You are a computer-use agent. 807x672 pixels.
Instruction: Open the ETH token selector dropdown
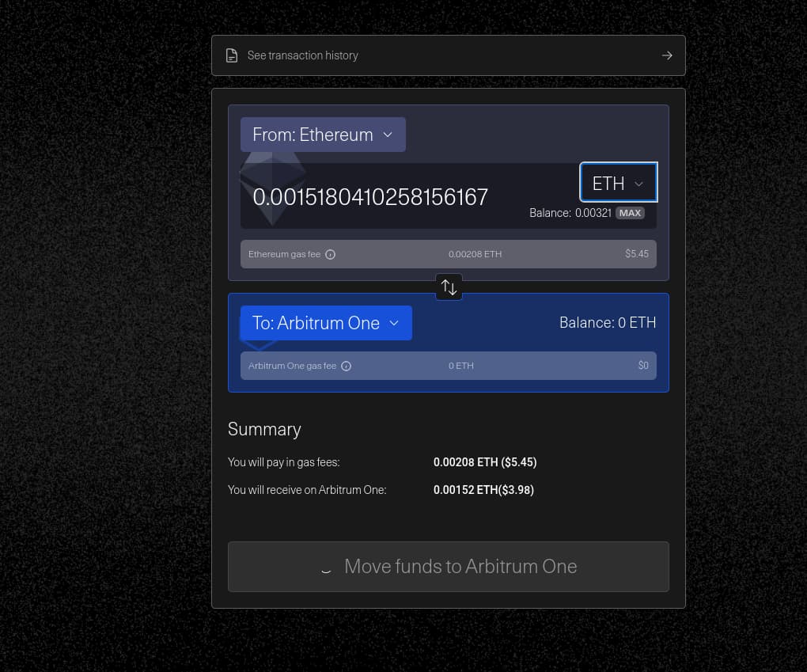[619, 182]
